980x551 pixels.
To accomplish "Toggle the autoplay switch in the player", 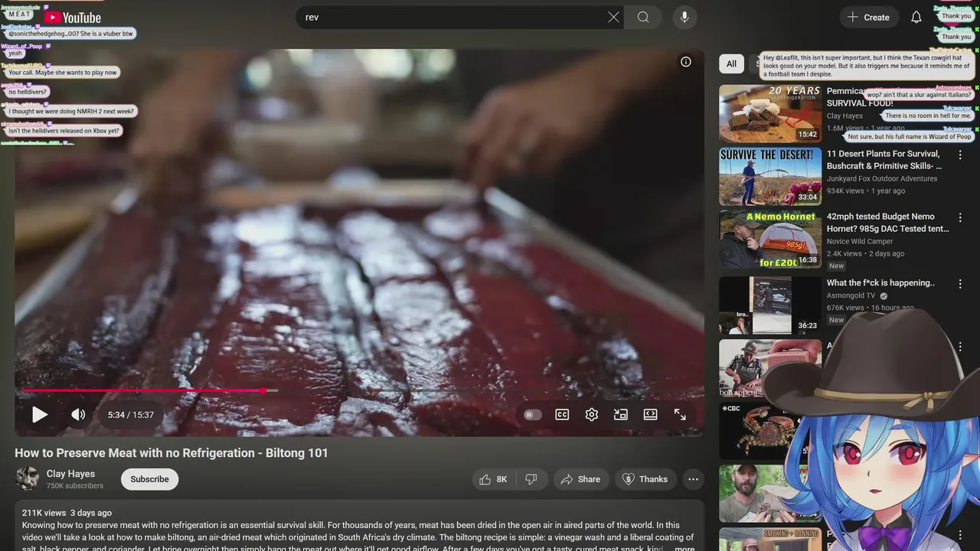I will [x=532, y=415].
